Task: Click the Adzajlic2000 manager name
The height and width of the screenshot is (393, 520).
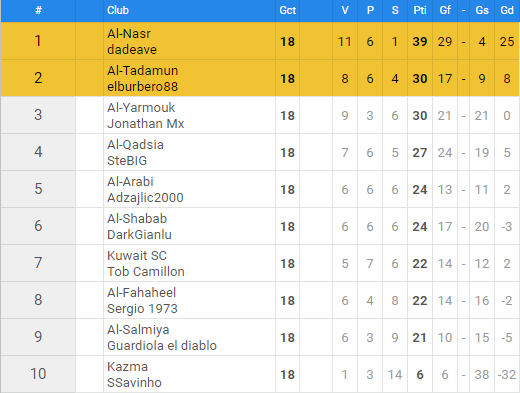Action: click(145, 198)
